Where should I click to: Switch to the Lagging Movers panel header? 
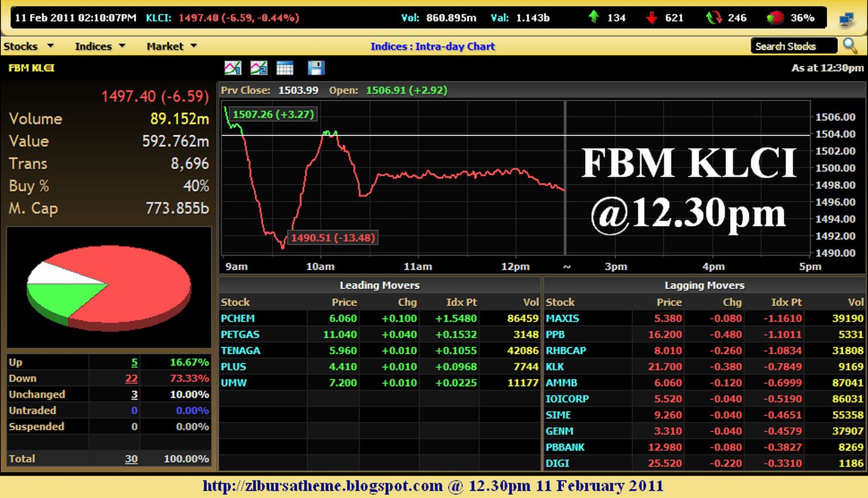tap(704, 285)
